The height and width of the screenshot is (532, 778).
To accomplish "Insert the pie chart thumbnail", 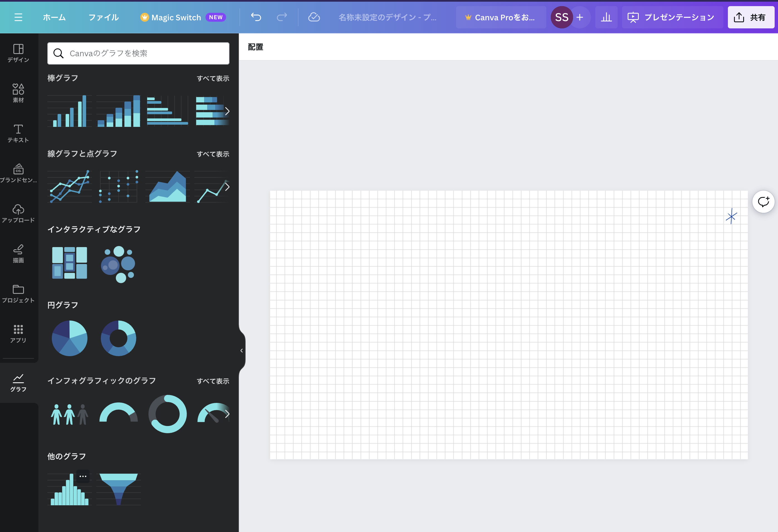I will pyautogui.click(x=70, y=338).
